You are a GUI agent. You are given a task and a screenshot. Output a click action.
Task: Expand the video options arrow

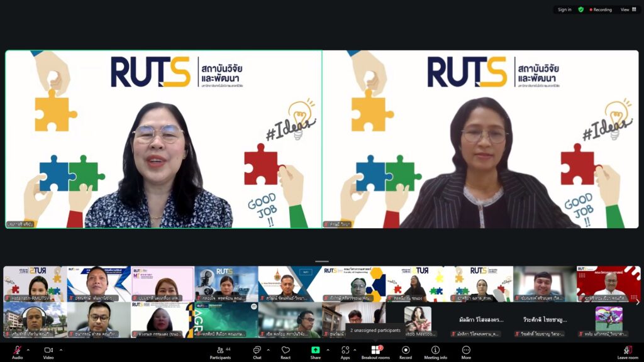tap(61, 349)
